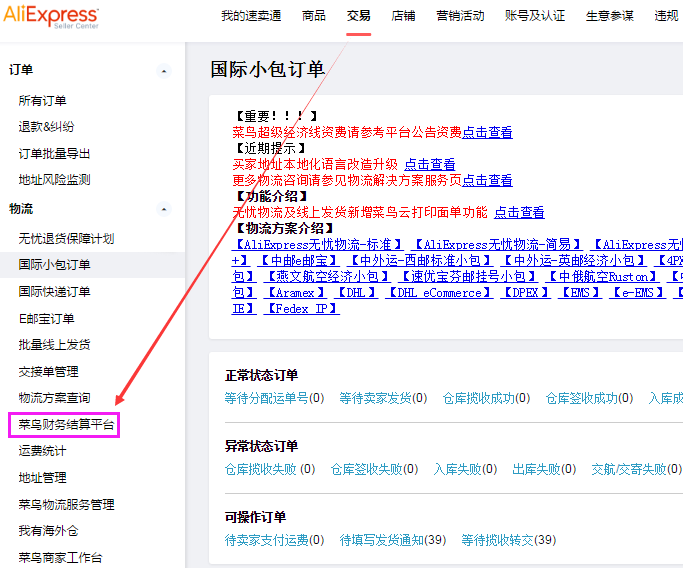683x568 pixels.
Task: Open the Fedex IP link
Action: tap(301, 308)
